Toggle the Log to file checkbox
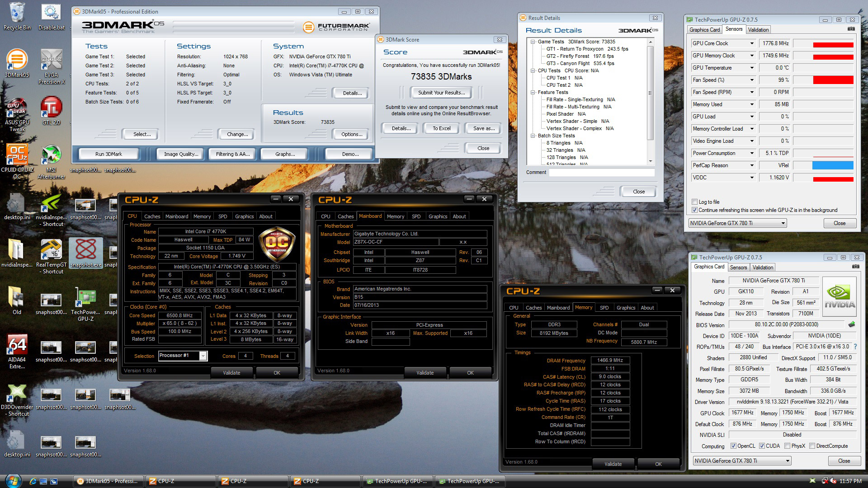The image size is (868, 488). 694,202
